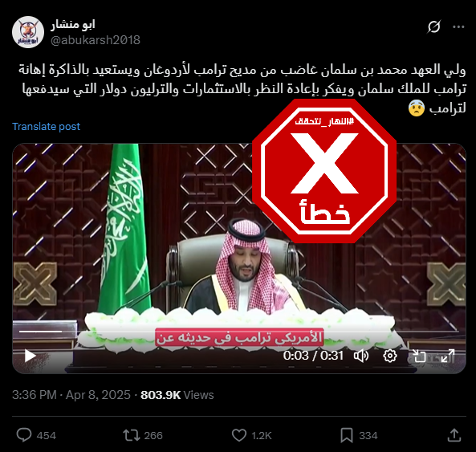Like the post with heart icon

(x=239, y=435)
